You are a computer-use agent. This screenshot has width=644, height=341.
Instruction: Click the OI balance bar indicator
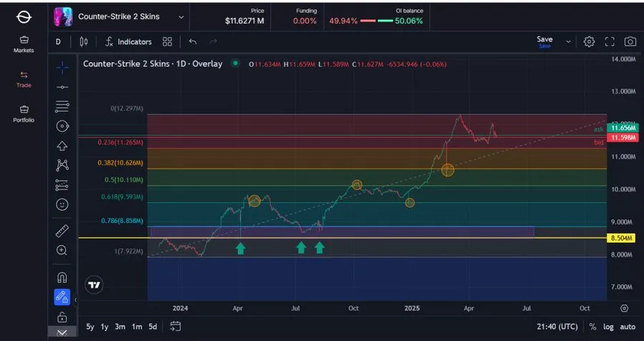(x=376, y=21)
